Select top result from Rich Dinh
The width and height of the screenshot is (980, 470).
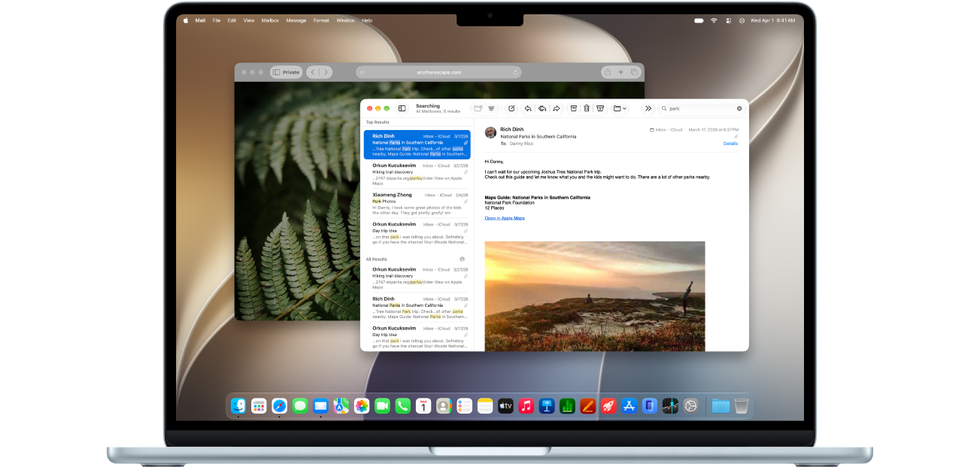tap(417, 144)
